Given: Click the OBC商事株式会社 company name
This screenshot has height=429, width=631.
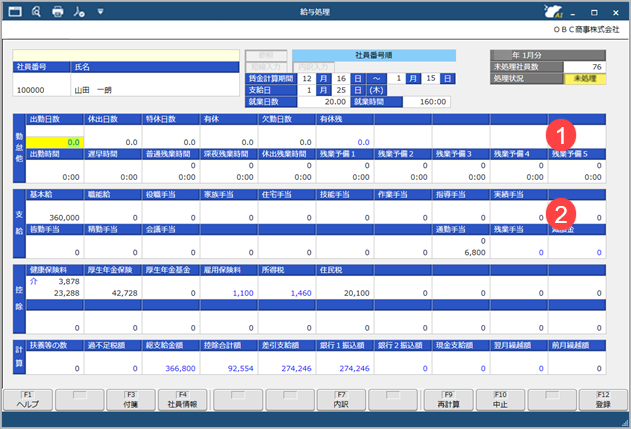Looking at the screenshot, I should coord(586,29).
